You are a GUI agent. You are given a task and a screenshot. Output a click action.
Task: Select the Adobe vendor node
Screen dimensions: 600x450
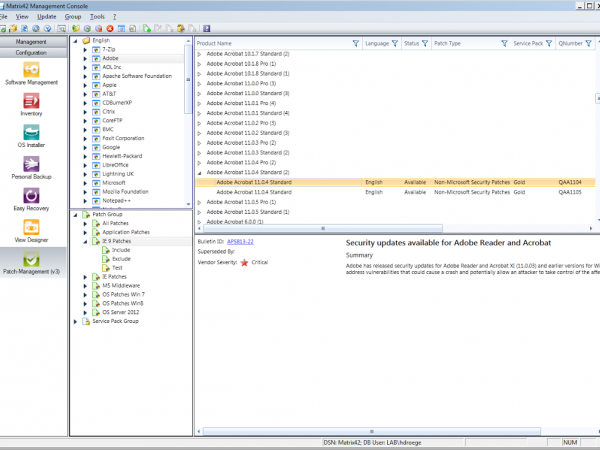[x=110, y=58]
